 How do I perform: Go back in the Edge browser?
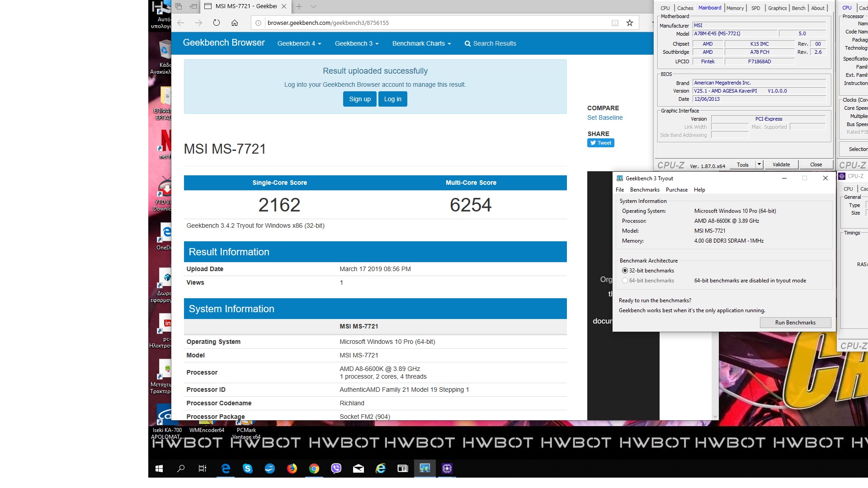[181, 23]
